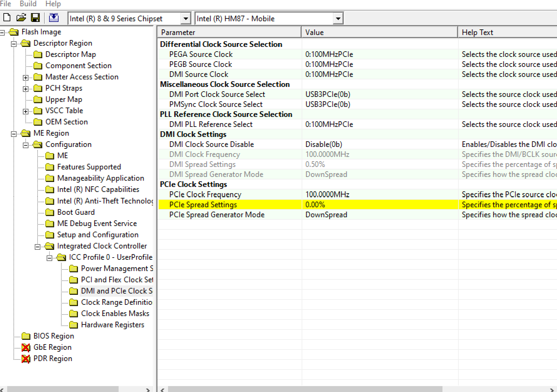Screen dimensions: 557x392
Task: Click PCIe Spread Generator Mode DownSpread value
Action: (326, 215)
